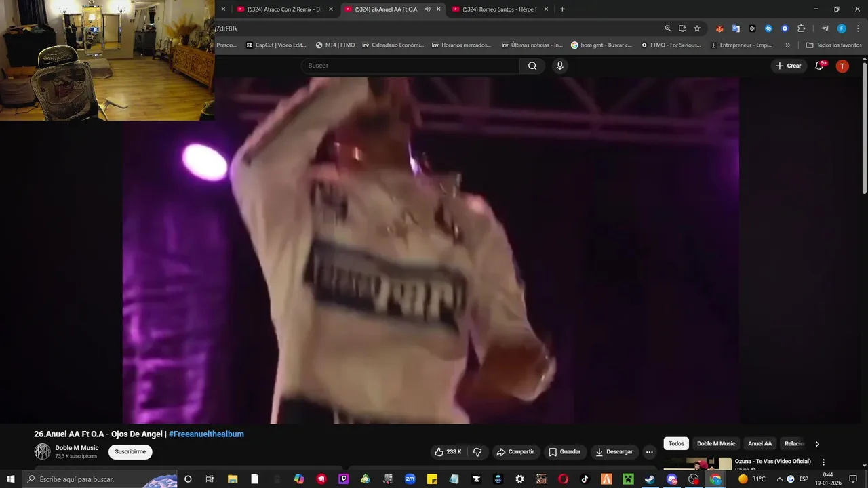Click the video player to pause
This screenshot has width=868, height=488.
tap(431, 250)
